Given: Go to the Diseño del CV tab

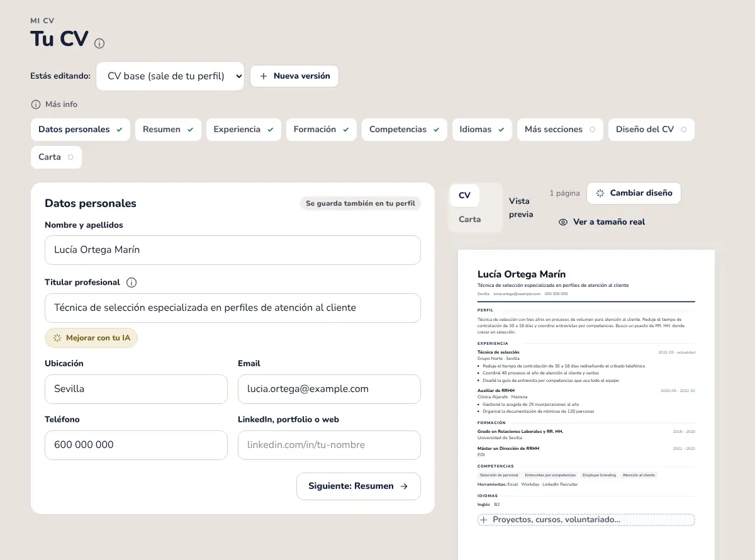Looking at the screenshot, I should (x=651, y=129).
